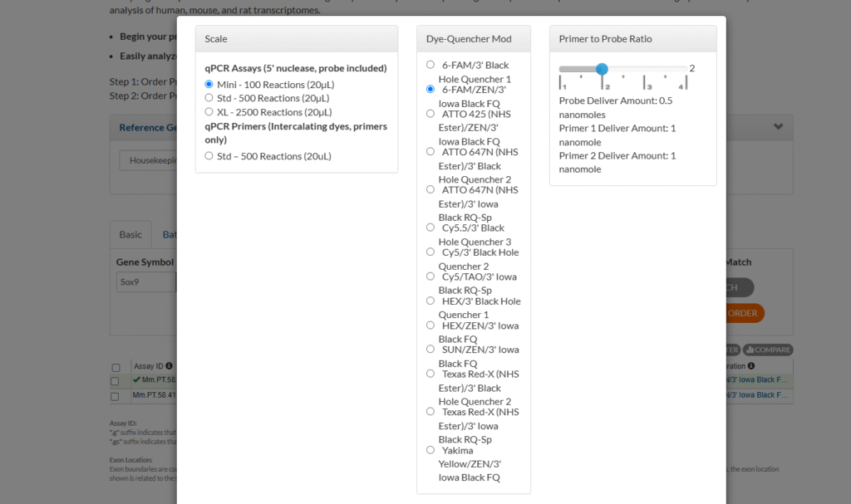Viewport: 851px width, 504px height.
Task: Choose XL - 2500 Reactions scale
Action: tap(209, 112)
